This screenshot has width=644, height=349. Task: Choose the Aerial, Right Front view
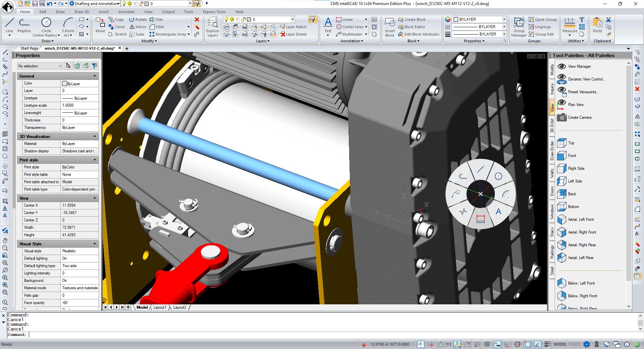(x=582, y=232)
